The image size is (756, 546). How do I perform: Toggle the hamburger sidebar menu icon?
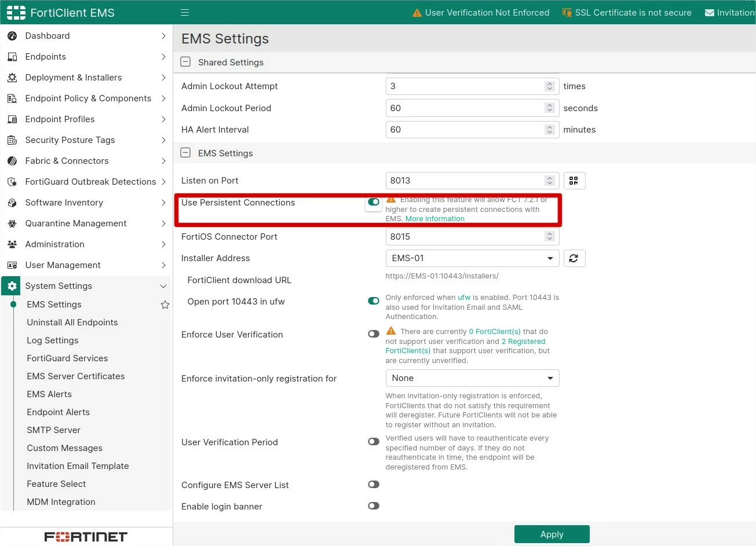coord(185,13)
